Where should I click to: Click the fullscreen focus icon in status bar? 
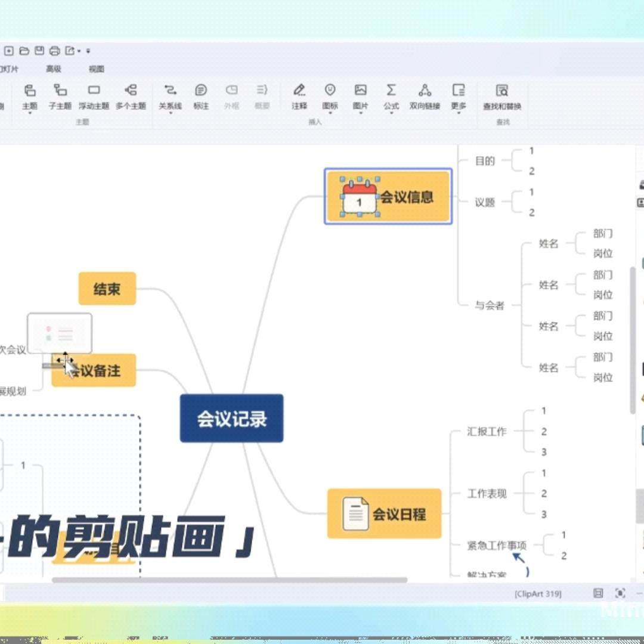pyautogui.click(x=620, y=593)
